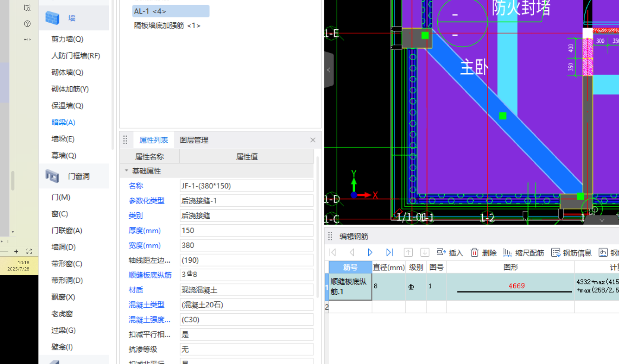Screen dimensions: 619x364
Task: Select 砌体加筋(Y) component type
Action: pyautogui.click(x=70, y=89)
